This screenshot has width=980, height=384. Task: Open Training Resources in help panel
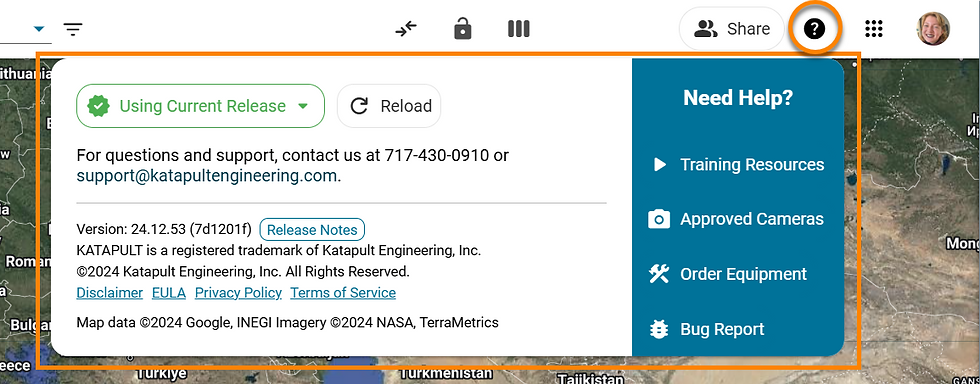pos(738,164)
